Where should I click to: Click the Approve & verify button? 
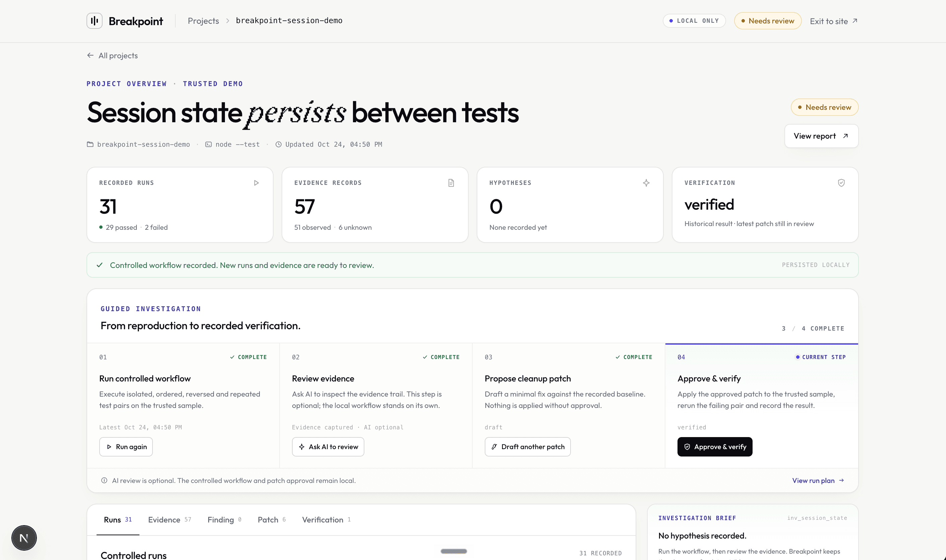pos(715,447)
